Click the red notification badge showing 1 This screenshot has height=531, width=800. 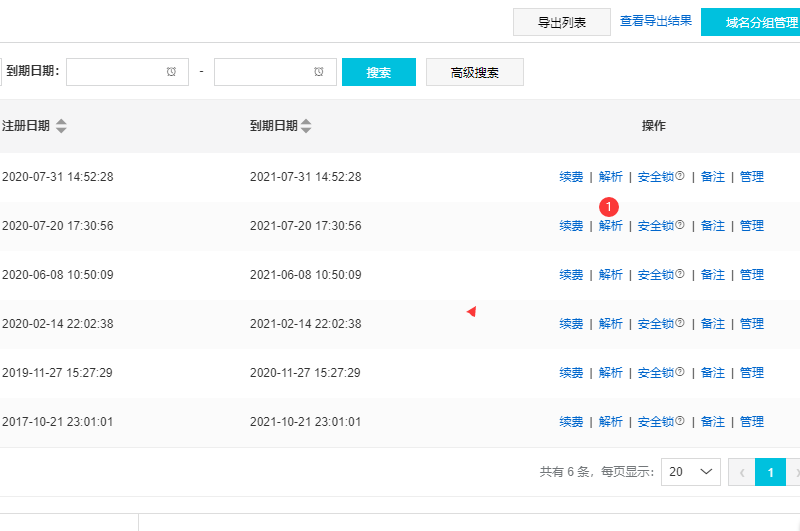[x=609, y=206]
